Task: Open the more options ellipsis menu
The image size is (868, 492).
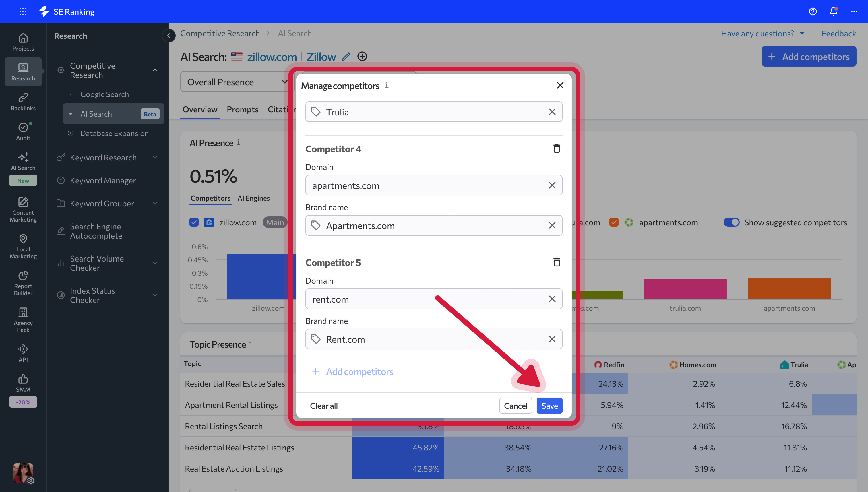Action: pos(854,11)
